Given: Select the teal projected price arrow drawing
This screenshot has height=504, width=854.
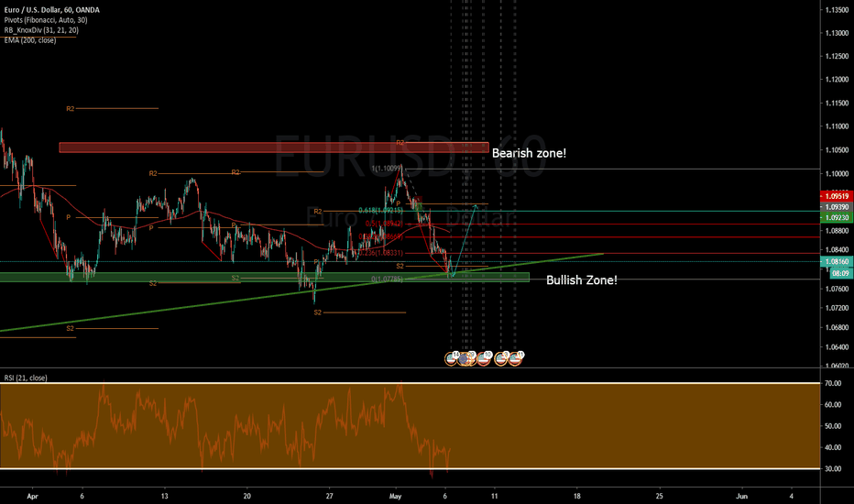Looking at the screenshot, I should [x=464, y=240].
